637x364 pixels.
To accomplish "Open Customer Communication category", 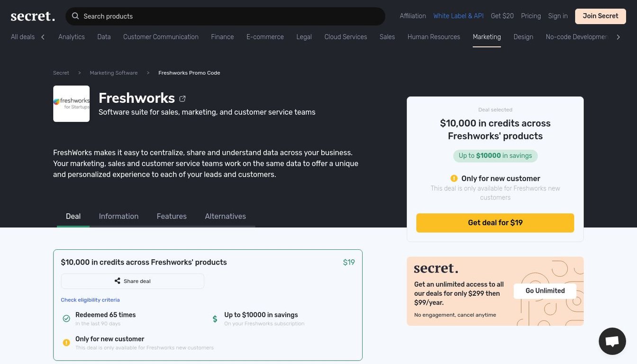I will tap(161, 37).
